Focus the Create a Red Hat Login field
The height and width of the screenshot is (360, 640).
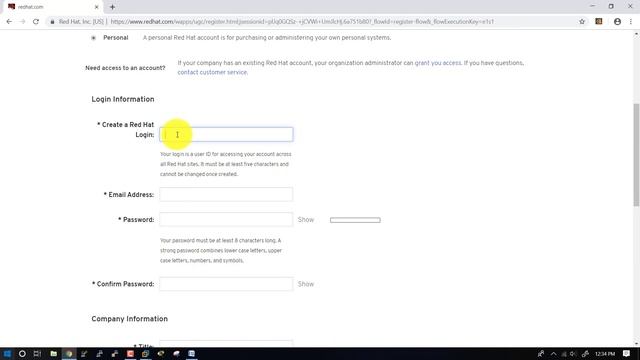(x=226, y=135)
